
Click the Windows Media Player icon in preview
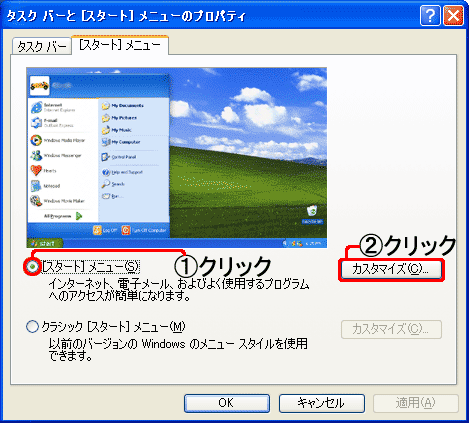tap(36, 140)
